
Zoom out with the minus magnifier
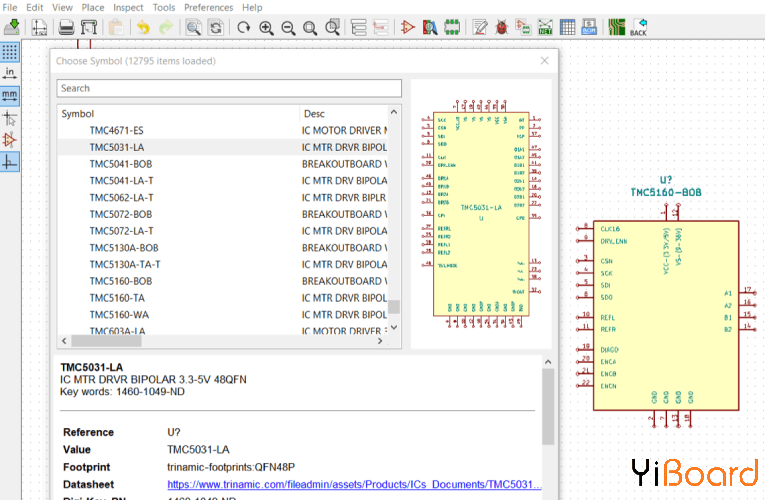click(288, 27)
